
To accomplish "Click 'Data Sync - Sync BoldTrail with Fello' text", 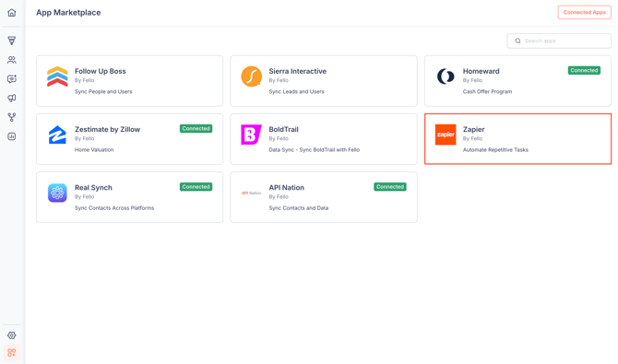I will point(315,150).
